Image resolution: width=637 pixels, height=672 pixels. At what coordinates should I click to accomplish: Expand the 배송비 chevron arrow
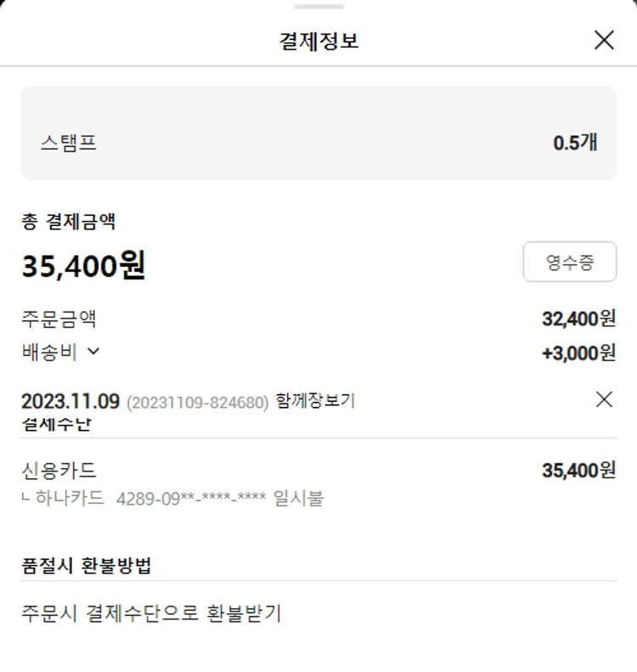[93, 351]
